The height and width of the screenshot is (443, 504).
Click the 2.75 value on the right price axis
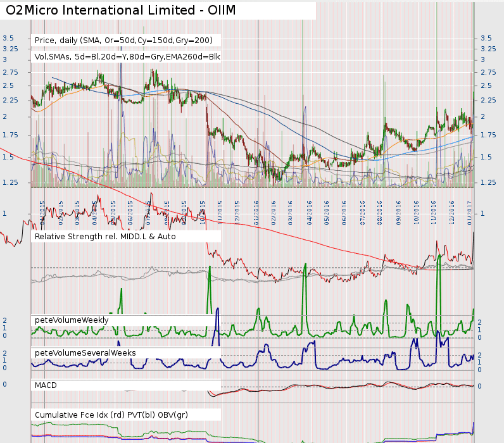(489, 72)
